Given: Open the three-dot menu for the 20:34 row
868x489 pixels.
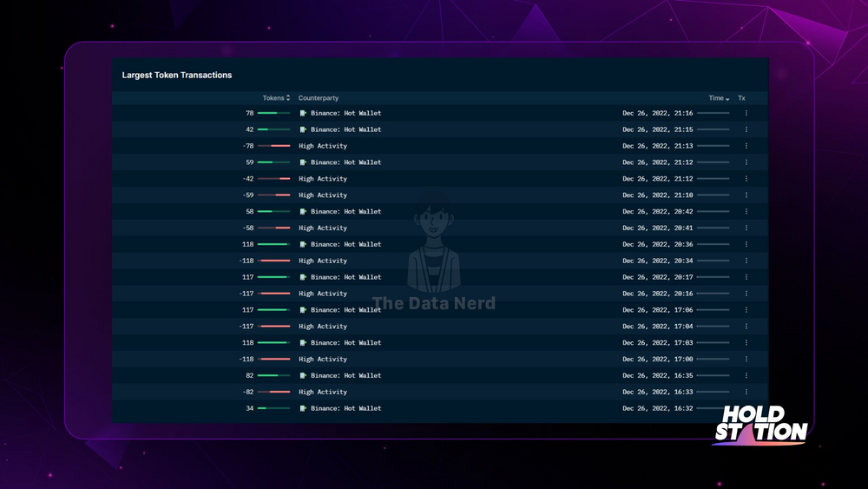Looking at the screenshot, I should (x=746, y=261).
